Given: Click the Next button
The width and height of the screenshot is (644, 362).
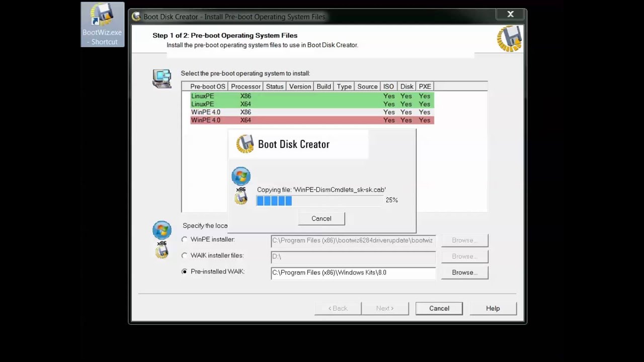Looking at the screenshot, I should coord(385,309).
